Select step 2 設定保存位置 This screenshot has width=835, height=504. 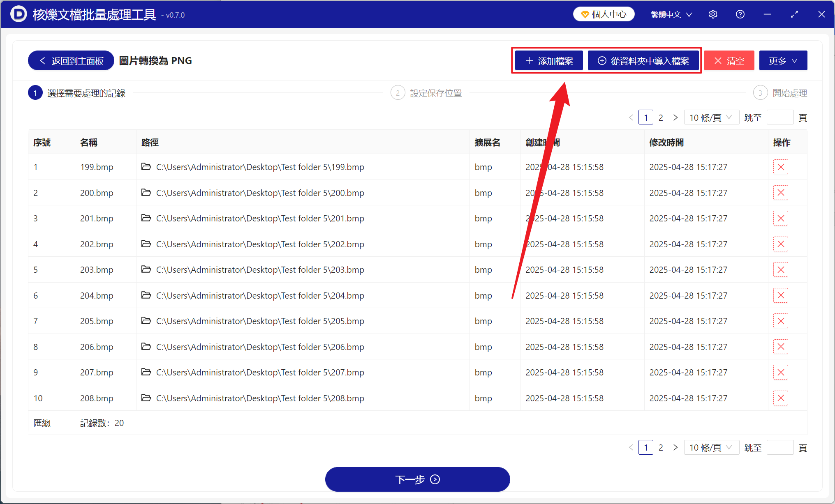[x=426, y=93]
